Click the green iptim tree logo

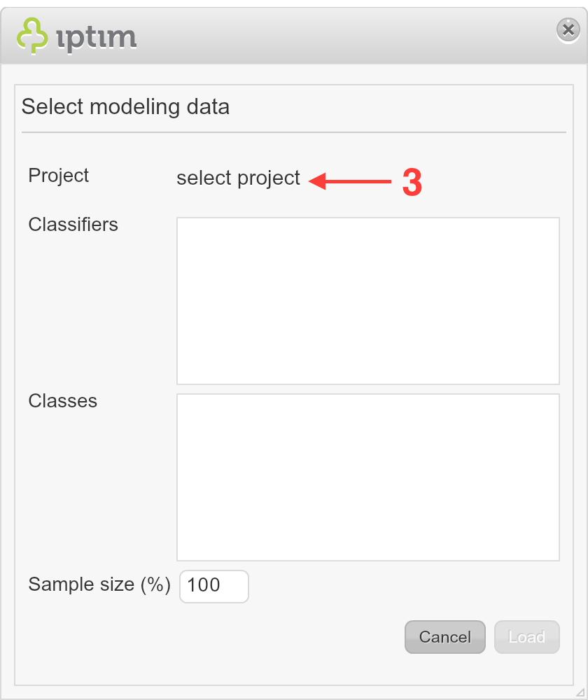point(32,36)
